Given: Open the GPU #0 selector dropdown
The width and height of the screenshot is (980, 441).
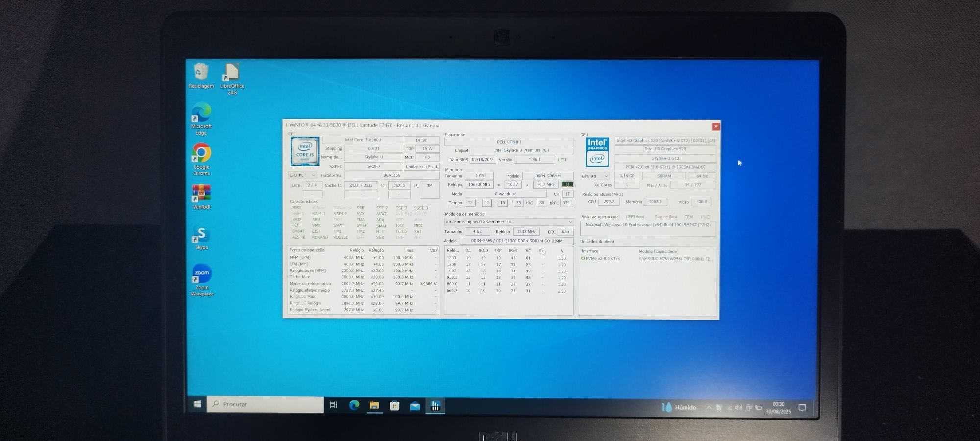Looking at the screenshot, I should tap(595, 176).
